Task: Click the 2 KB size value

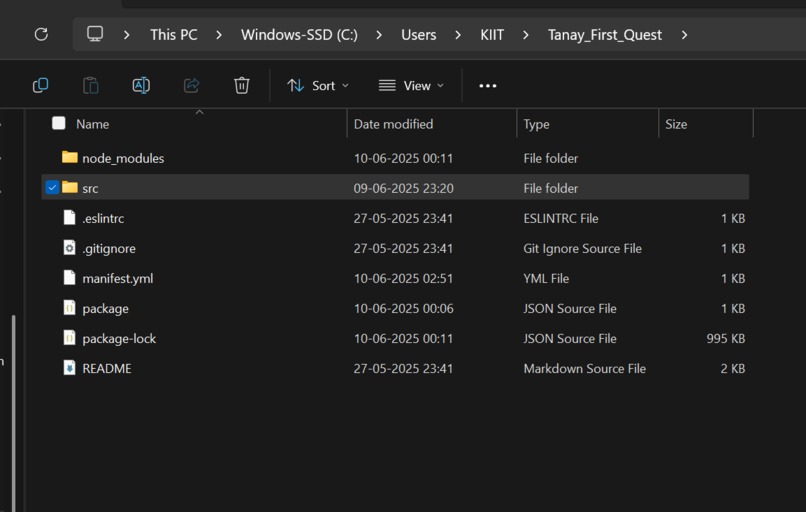Action: [732, 369]
